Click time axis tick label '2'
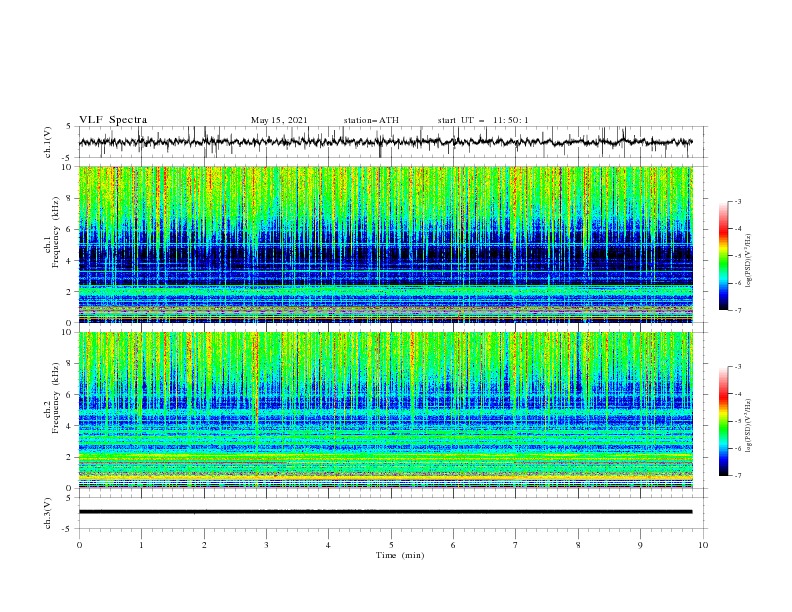Viewport: 792px width, 612px height. (204, 545)
